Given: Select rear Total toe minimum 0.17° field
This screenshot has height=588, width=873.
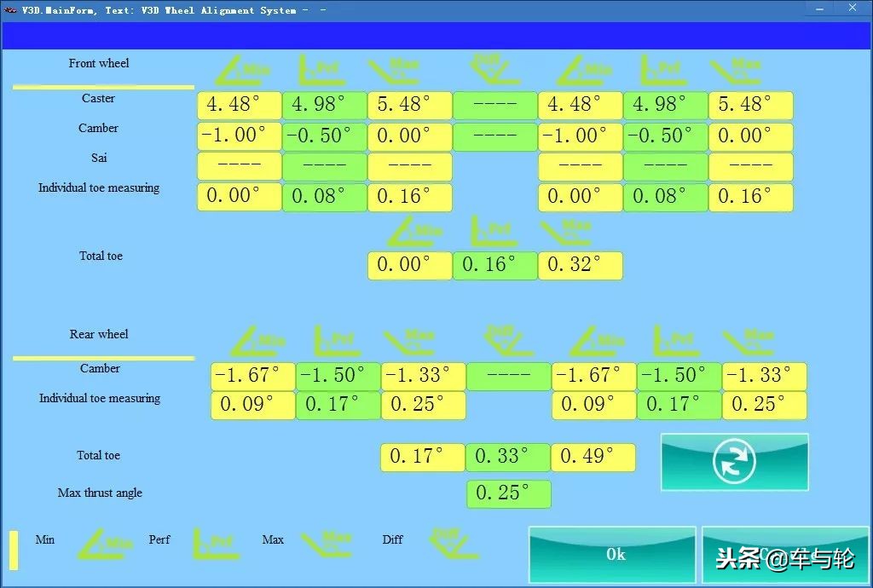Looking at the screenshot, I should [423, 458].
